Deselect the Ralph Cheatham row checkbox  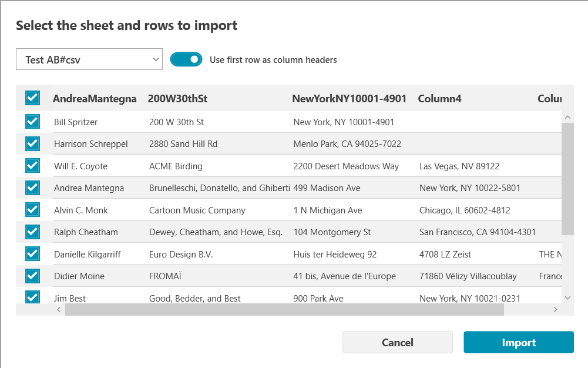[x=32, y=232]
